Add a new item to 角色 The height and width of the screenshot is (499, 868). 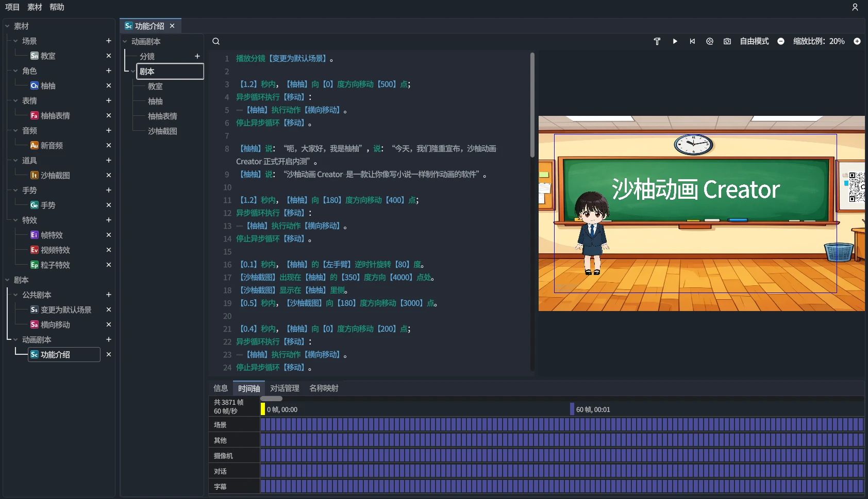pos(109,71)
